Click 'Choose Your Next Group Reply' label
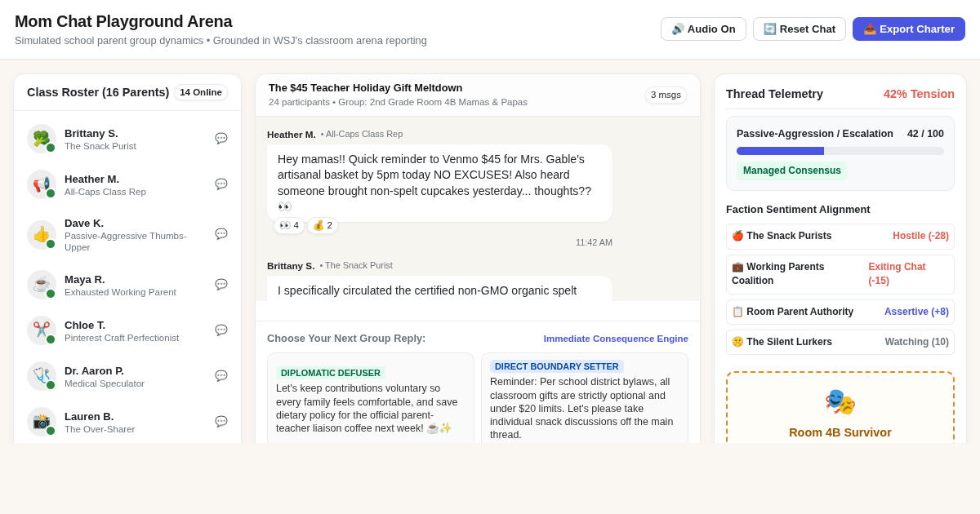The height and width of the screenshot is (514, 980). coord(346,339)
